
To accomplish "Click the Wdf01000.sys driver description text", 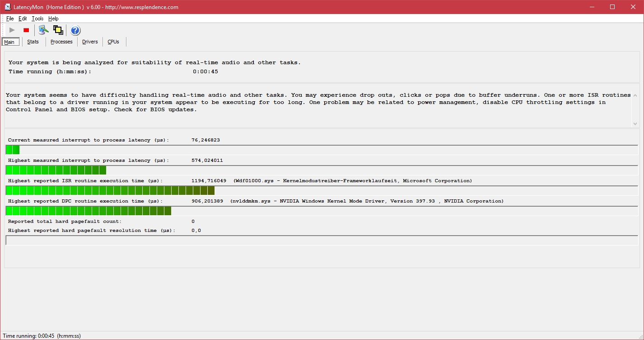I will coord(353,181).
